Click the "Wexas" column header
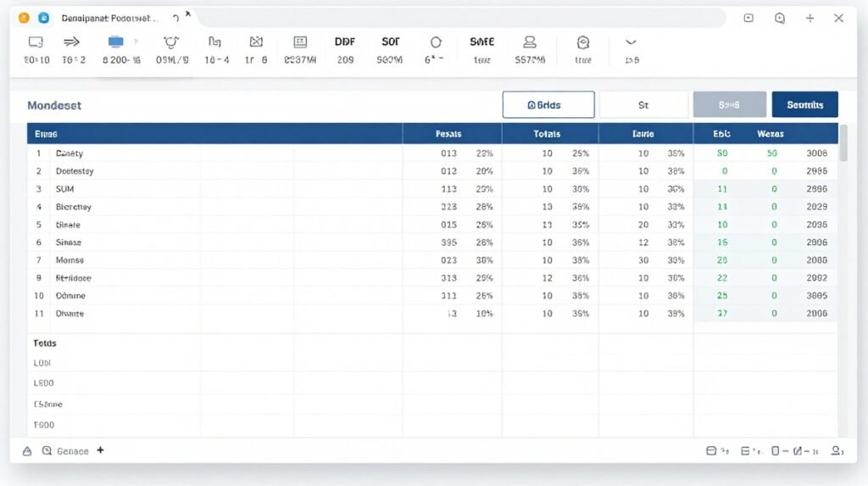868x486 pixels. tap(770, 134)
